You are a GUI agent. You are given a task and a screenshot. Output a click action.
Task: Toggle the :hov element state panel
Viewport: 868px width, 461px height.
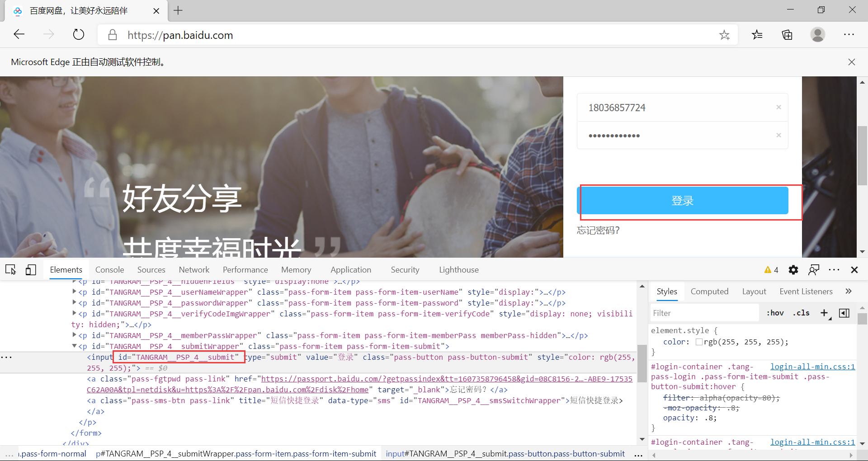coord(775,313)
